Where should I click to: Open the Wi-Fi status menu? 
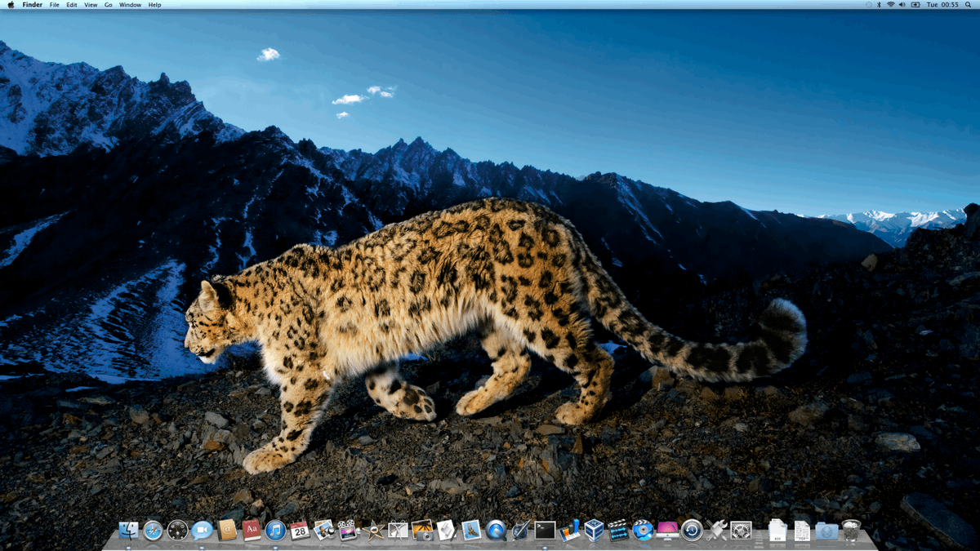click(x=891, y=5)
